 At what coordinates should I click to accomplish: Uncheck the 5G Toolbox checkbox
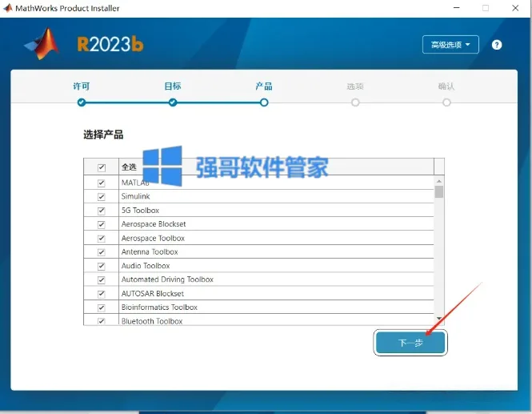[101, 211]
